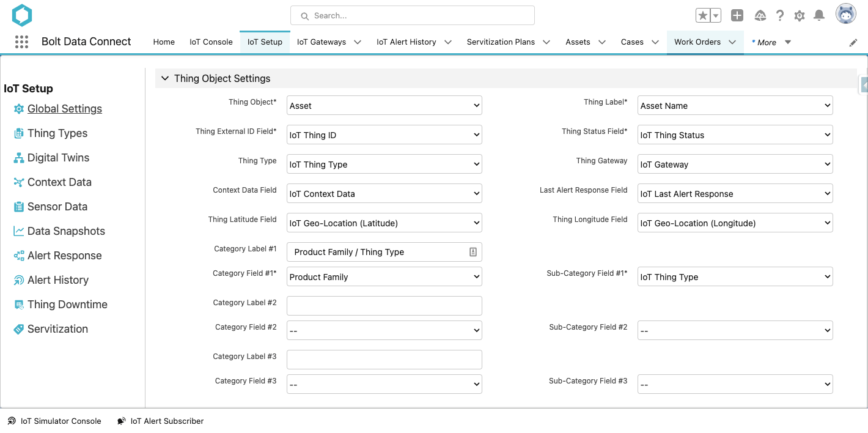The image size is (868, 433).
Task: Open the More navigation menu
Action: (771, 42)
